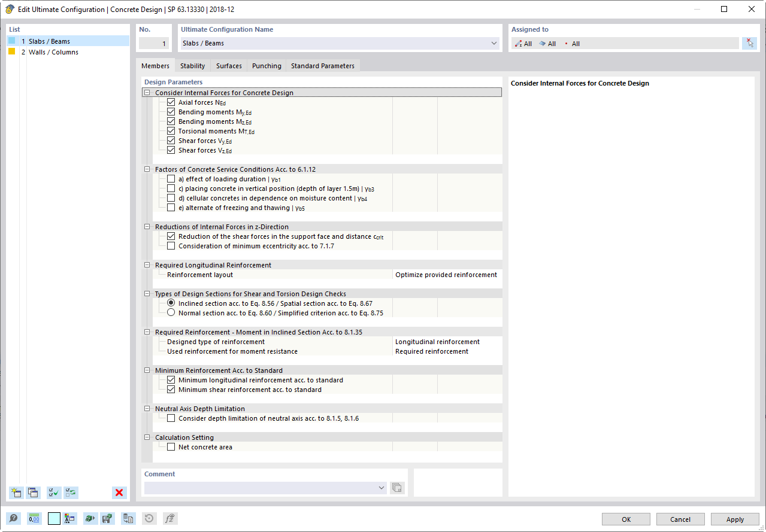Click the invert configuration selection icon
This screenshot has height=532, width=766.
point(71,493)
